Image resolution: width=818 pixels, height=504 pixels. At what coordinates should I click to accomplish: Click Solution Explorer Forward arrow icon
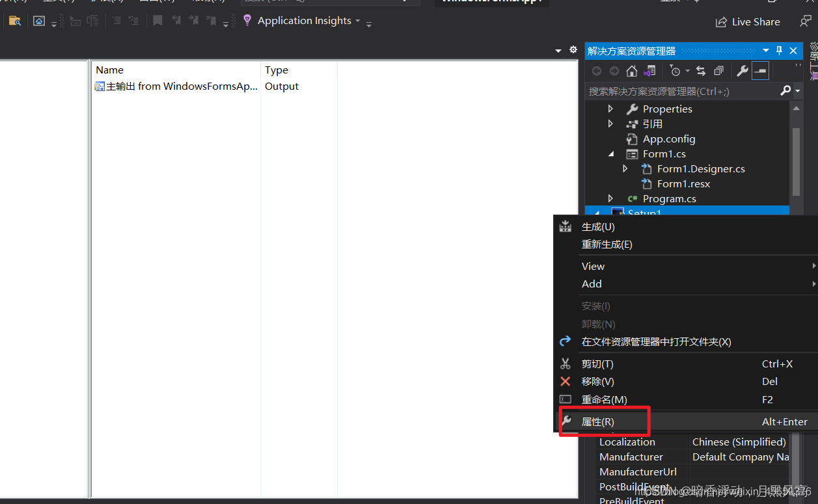click(x=614, y=71)
